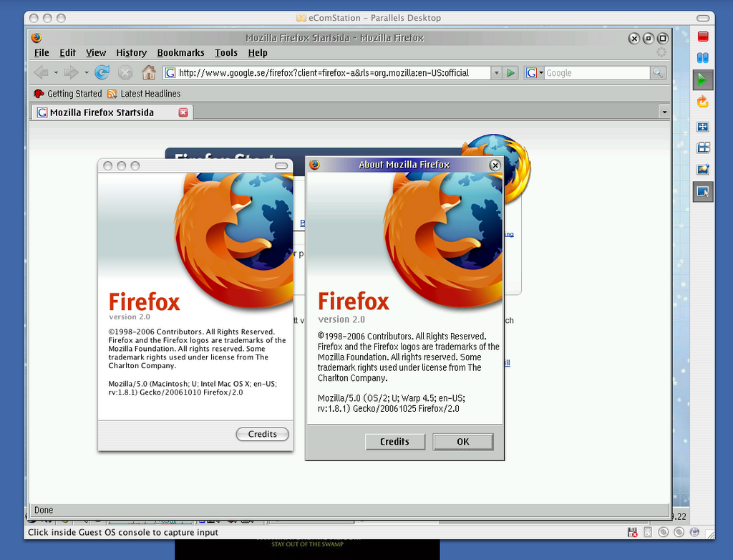
Task: Toggle toolbar pill on Mac Firefox window
Action: click(281, 165)
